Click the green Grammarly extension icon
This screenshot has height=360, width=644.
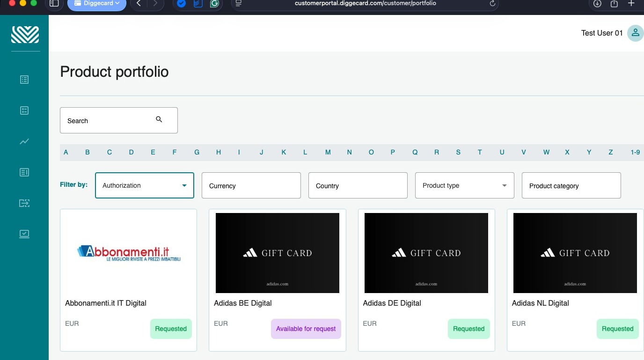(214, 4)
